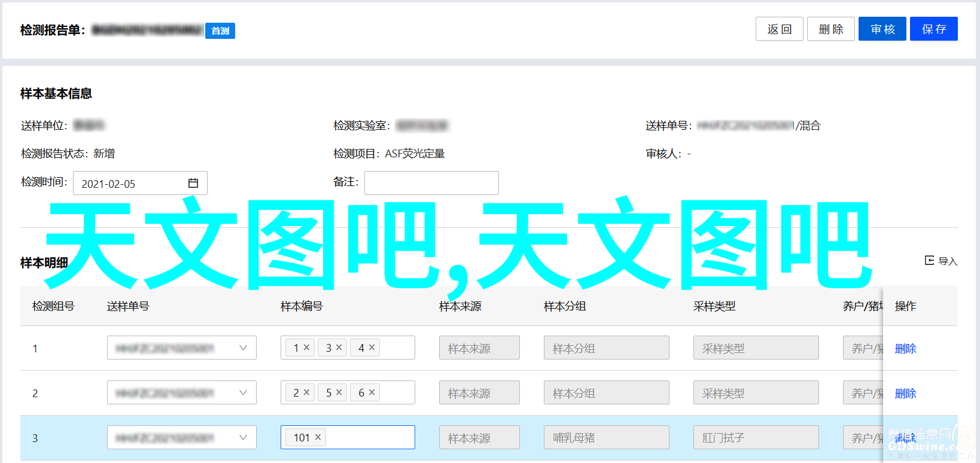Click 样本来源 field in row 1
The height and width of the screenshot is (463, 980).
(479, 348)
